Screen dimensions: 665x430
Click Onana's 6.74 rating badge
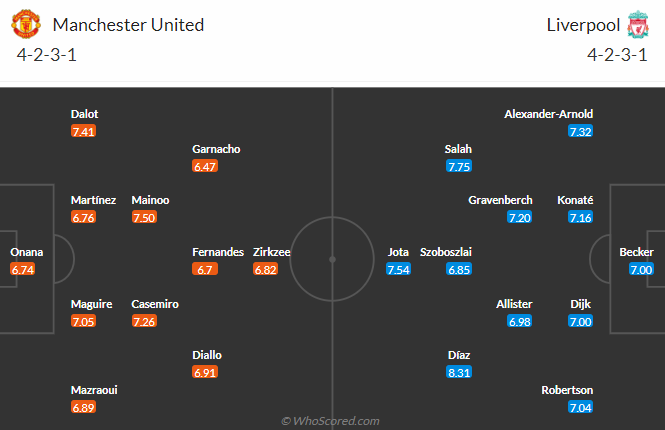click(x=23, y=270)
